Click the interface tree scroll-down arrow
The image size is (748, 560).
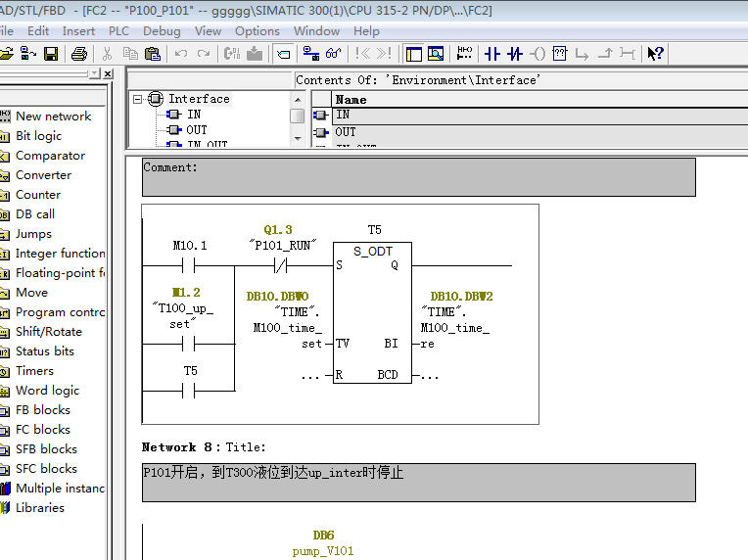click(x=298, y=139)
